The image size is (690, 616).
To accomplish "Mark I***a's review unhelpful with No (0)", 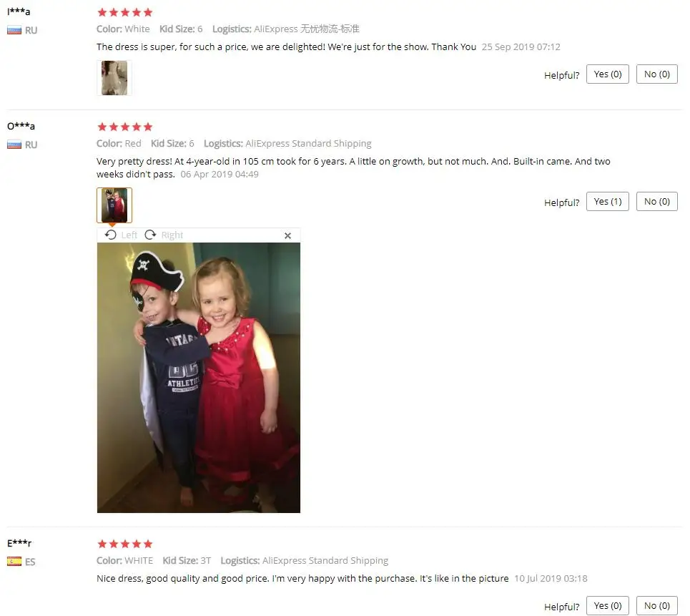I will tap(656, 74).
